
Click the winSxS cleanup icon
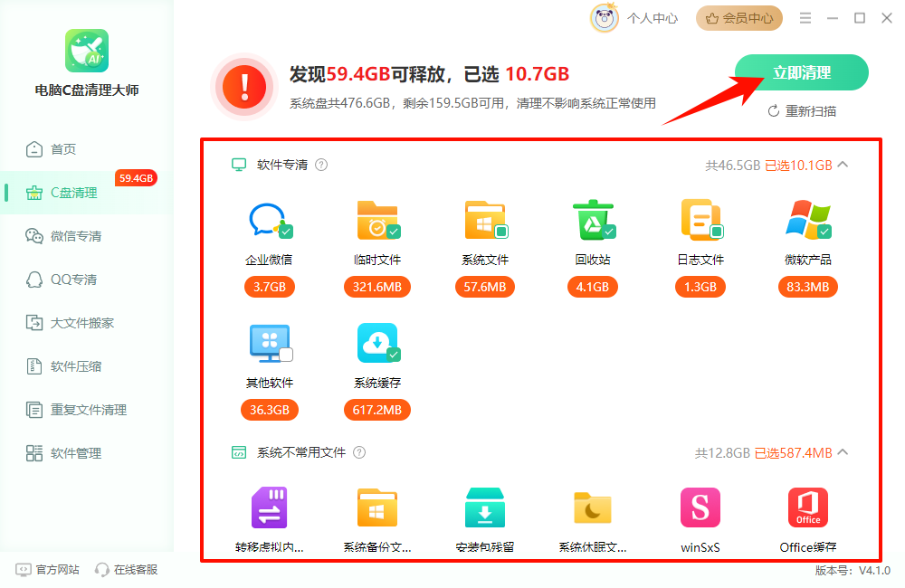point(700,507)
